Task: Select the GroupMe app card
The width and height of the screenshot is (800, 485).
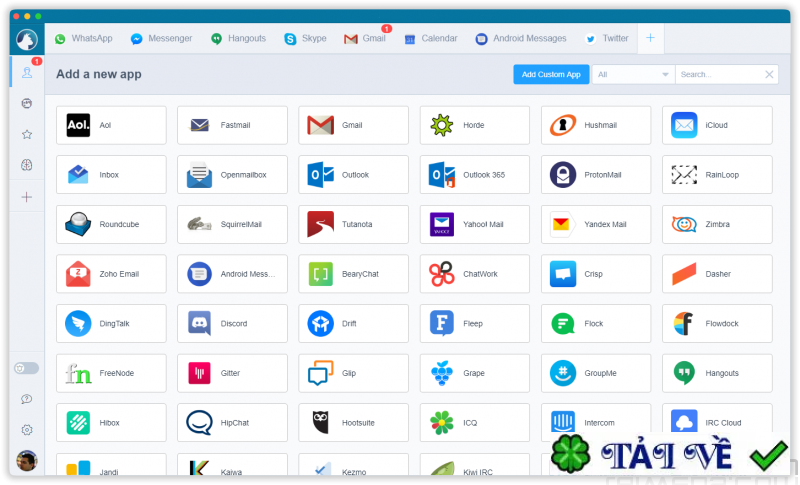Action: (x=596, y=373)
